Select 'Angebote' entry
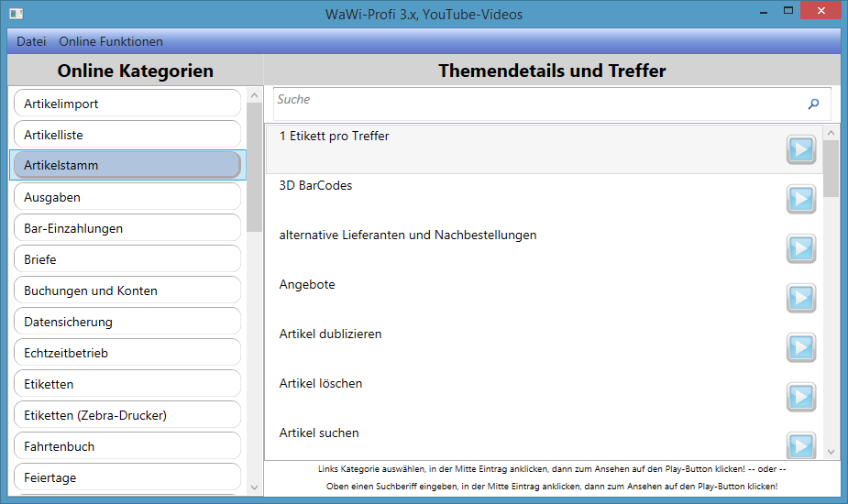Viewport: 848px width, 504px height. coord(544,298)
